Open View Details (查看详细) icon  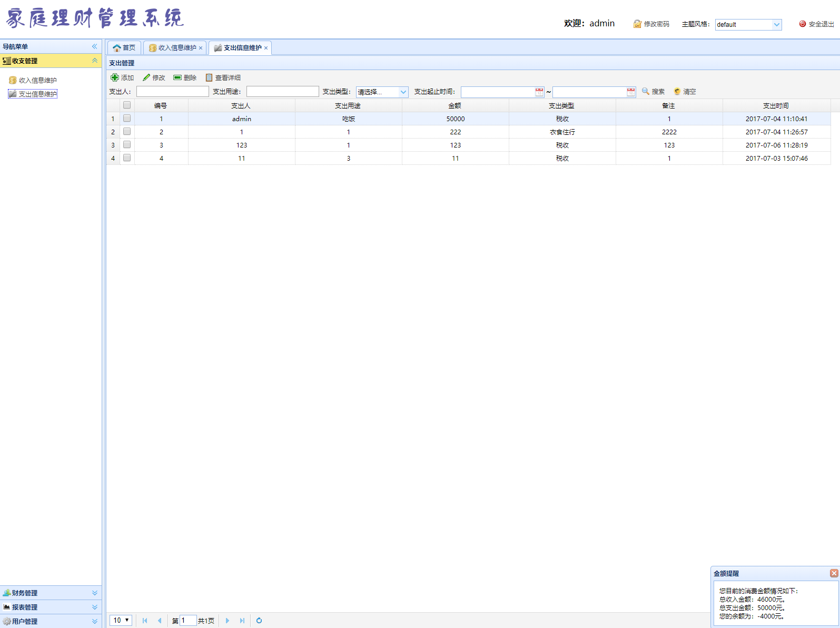[209, 77]
